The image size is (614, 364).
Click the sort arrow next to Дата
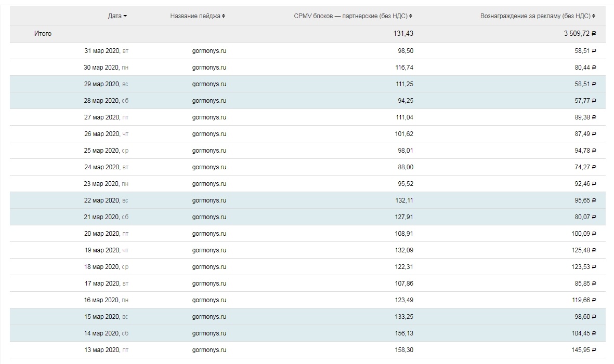point(125,16)
